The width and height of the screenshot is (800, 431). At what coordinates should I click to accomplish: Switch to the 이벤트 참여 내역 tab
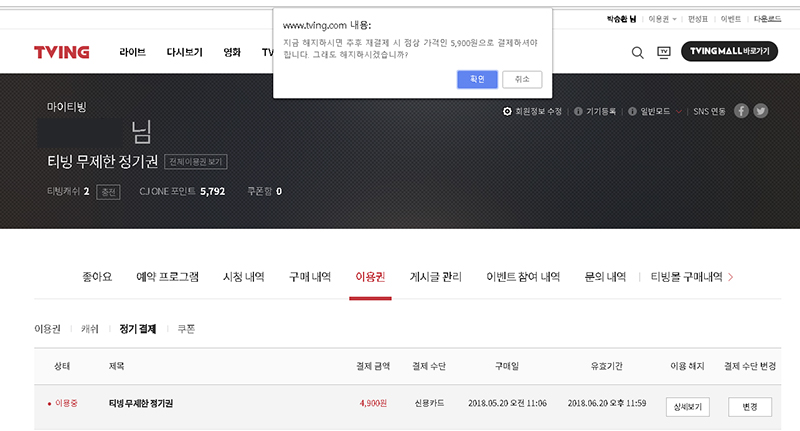[x=523, y=276]
